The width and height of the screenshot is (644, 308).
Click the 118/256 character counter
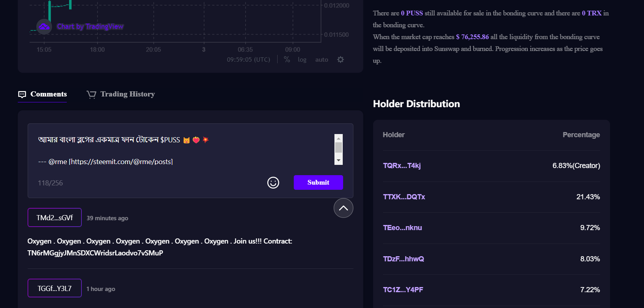(x=50, y=183)
